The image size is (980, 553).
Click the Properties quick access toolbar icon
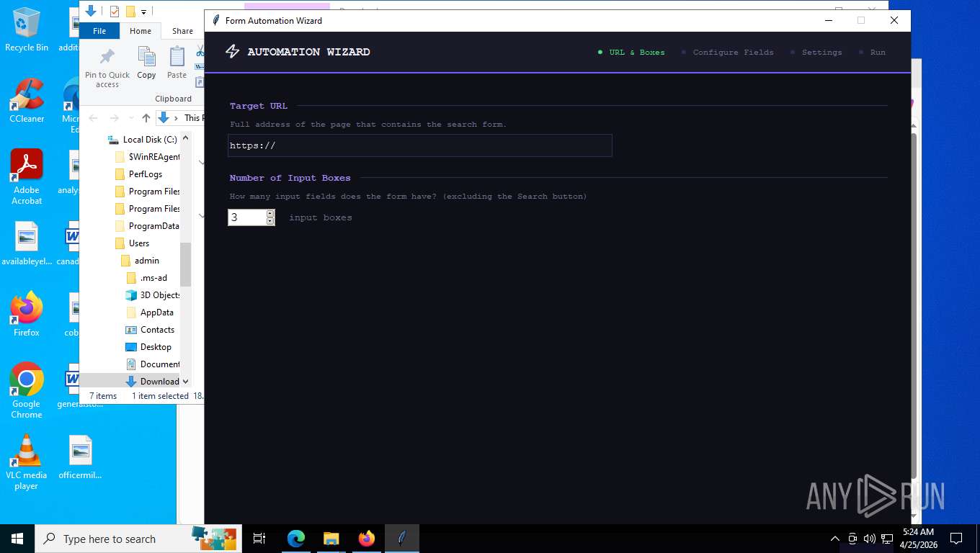click(x=114, y=12)
